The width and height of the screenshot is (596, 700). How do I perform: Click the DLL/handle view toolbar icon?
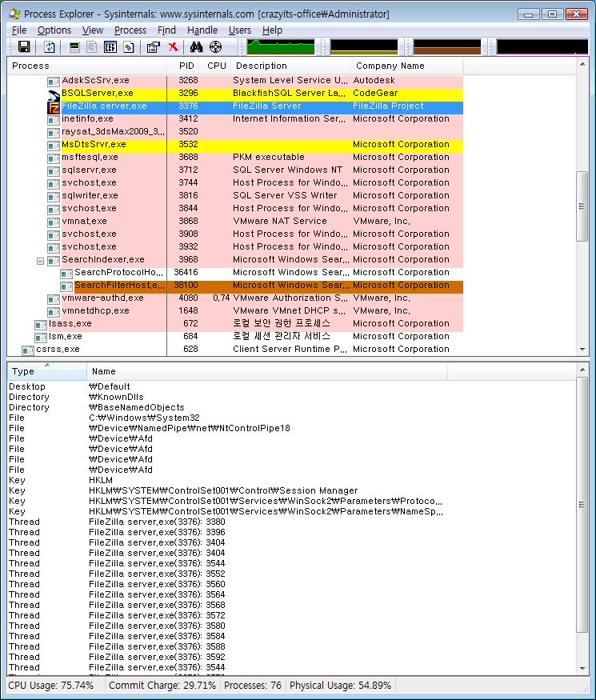(129, 47)
